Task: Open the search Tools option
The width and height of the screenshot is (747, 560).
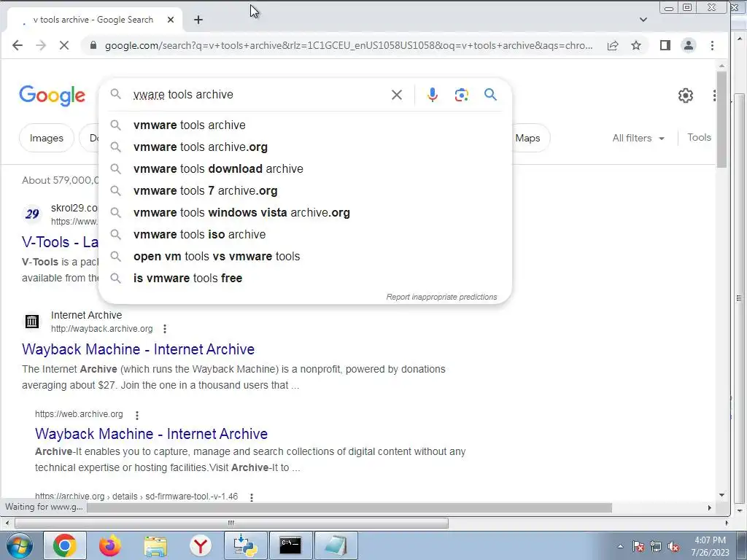Action: [699, 137]
